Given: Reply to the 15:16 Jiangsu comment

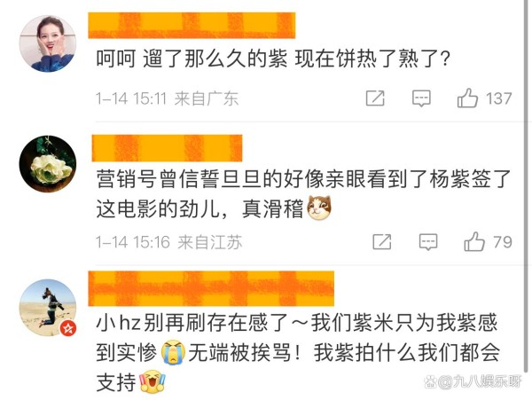Looking at the screenshot, I should click(428, 242).
